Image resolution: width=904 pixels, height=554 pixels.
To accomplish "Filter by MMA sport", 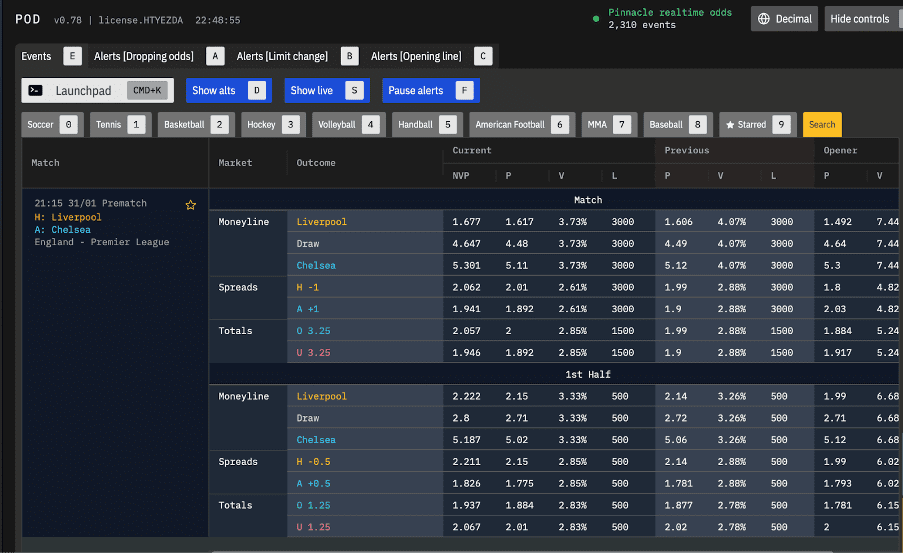I will click(609, 125).
